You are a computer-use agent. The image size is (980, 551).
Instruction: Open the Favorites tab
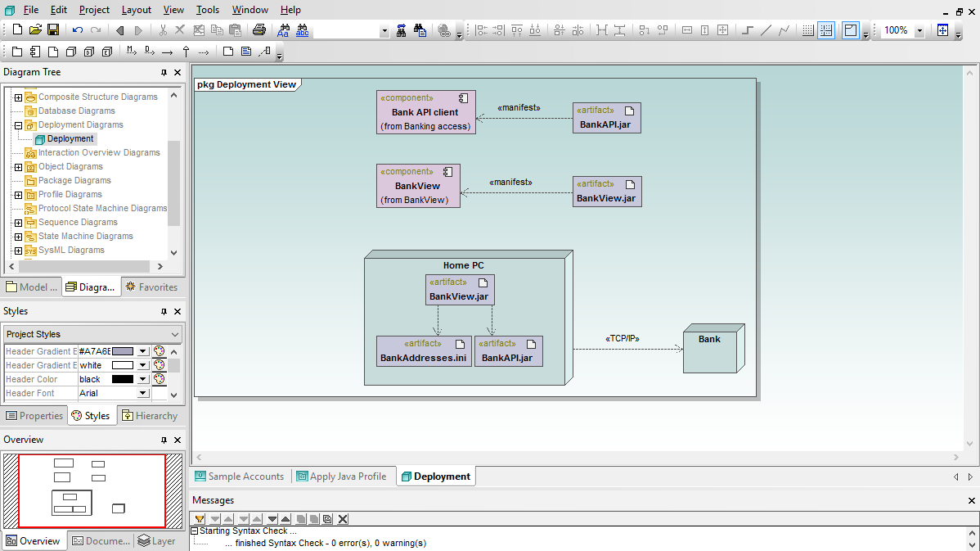[152, 287]
